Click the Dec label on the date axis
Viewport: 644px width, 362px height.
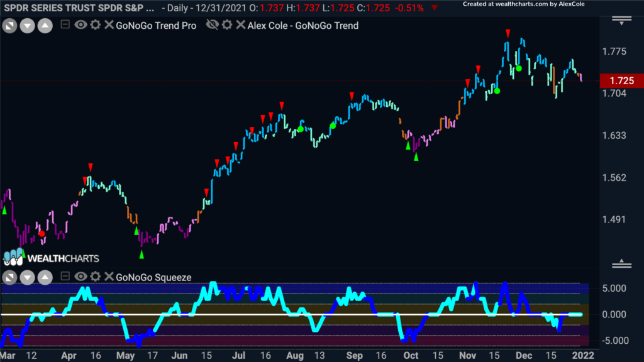pos(524,356)
